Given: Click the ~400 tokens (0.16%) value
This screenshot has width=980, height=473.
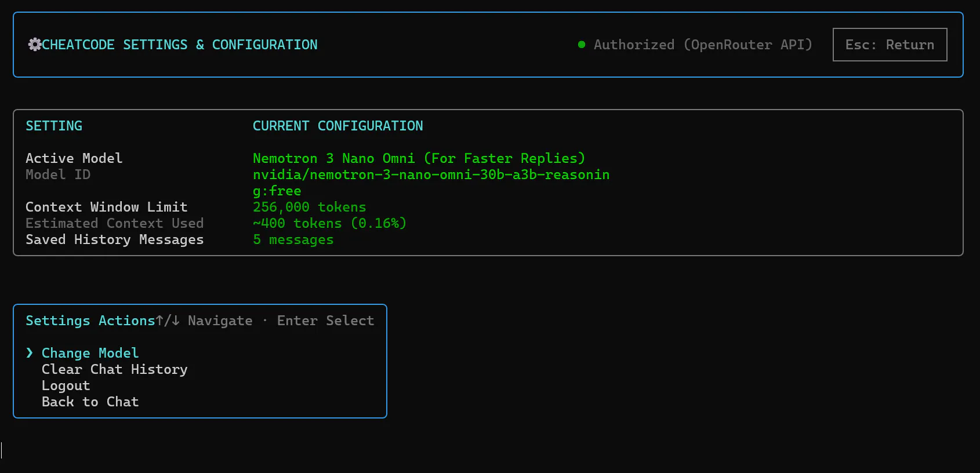Looking at the screenshot, I should pyautogui.click(x=329, y=223).
